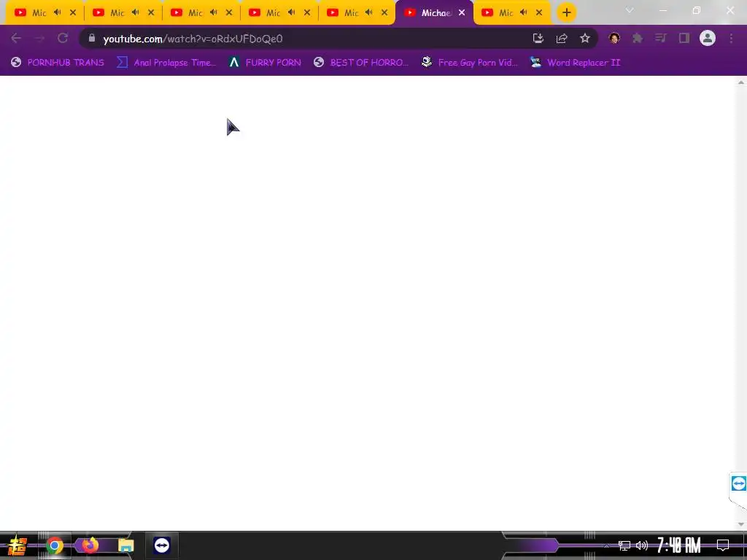
Task: Close the first YouTube tab
Action: (73, 13)
